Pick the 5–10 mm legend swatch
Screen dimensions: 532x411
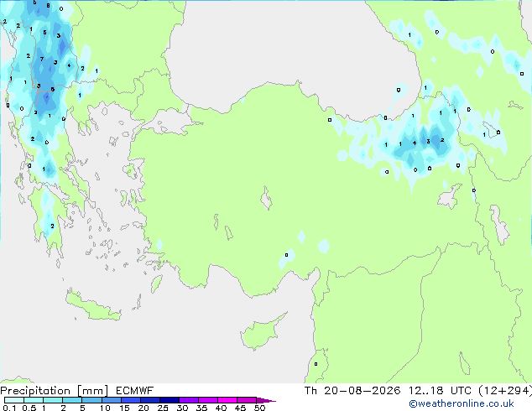(x=91, y=400)
